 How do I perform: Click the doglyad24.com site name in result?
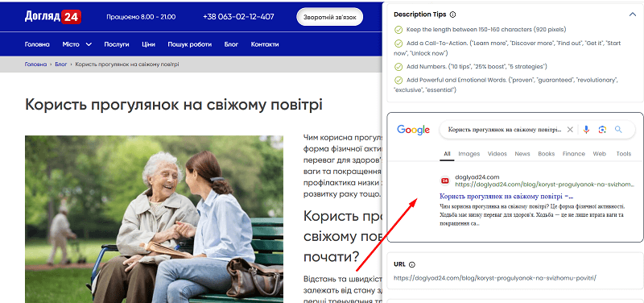click(477, 177)
